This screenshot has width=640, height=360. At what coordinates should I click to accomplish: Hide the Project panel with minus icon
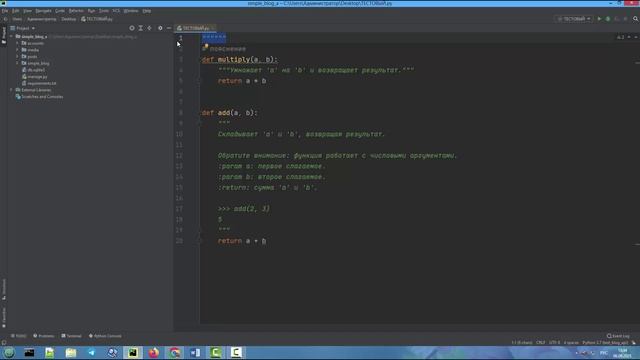[x=169, y=28]
